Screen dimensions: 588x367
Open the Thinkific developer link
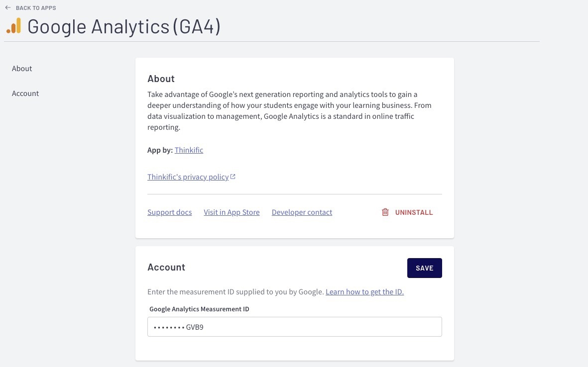[x=189, y=150]
